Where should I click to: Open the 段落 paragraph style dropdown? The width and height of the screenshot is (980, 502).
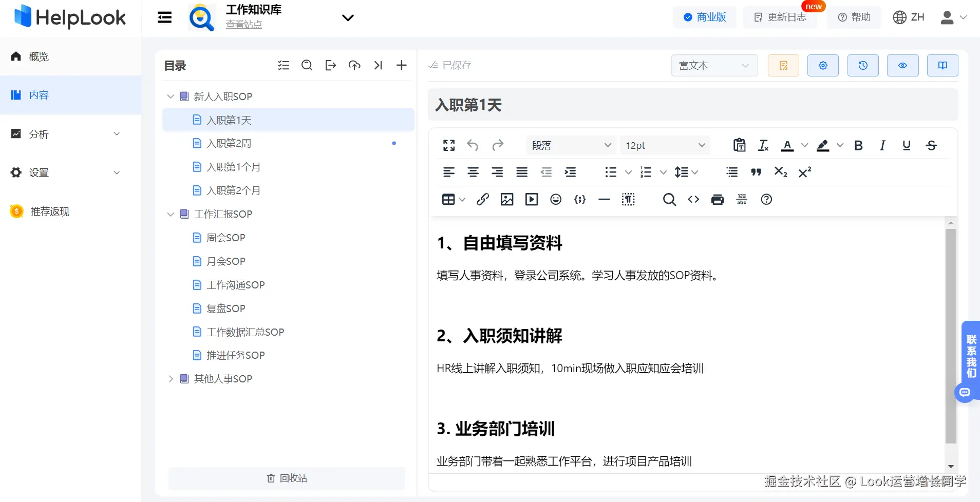coord(571,145)
